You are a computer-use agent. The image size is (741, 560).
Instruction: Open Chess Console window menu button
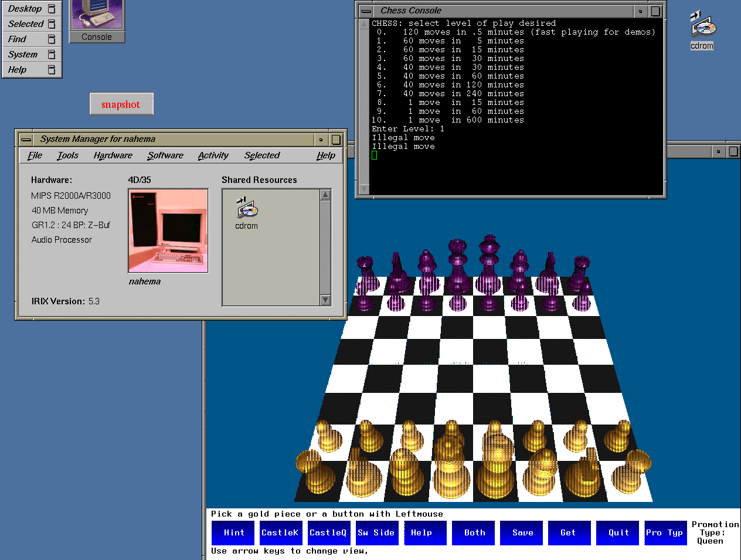[366, 11]
